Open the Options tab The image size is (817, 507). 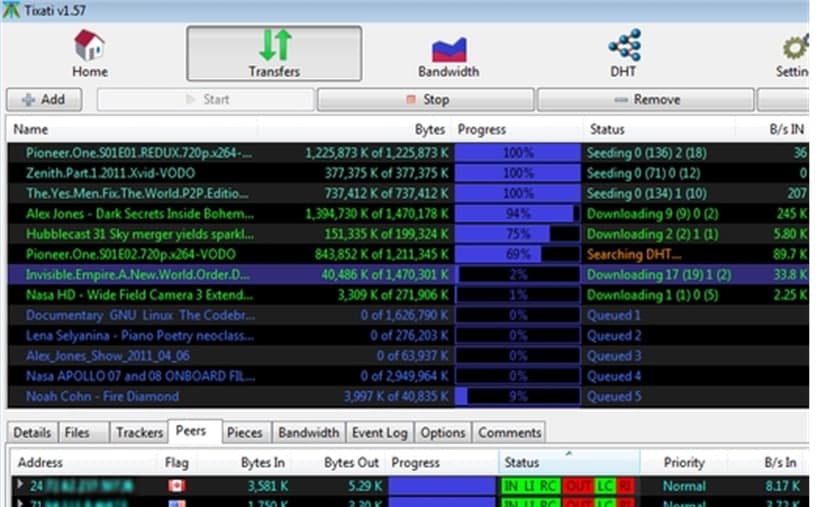pyautogui.click(x=443, y=432)
